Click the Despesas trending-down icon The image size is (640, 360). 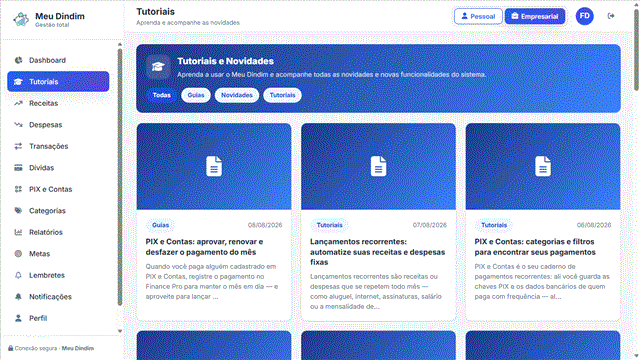pos(18,124)
